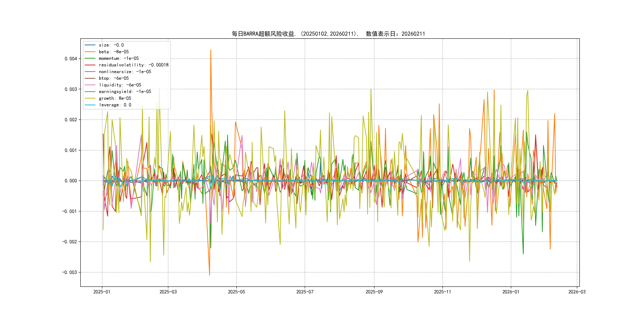Click the green momentum legend line

tap(90, 58)
